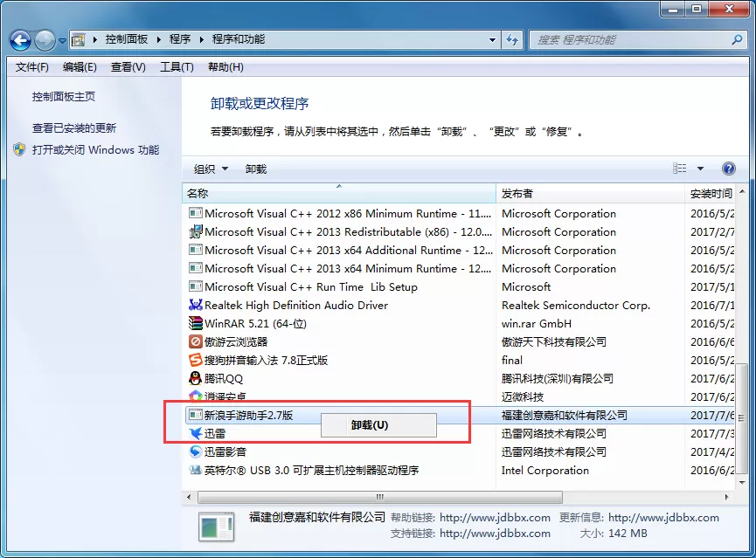Image resolution: width=756 pixels, height=558 pixels.
Task: Select 控制面板 breadcrumb in address bar
Action: [x=127, y=39]
